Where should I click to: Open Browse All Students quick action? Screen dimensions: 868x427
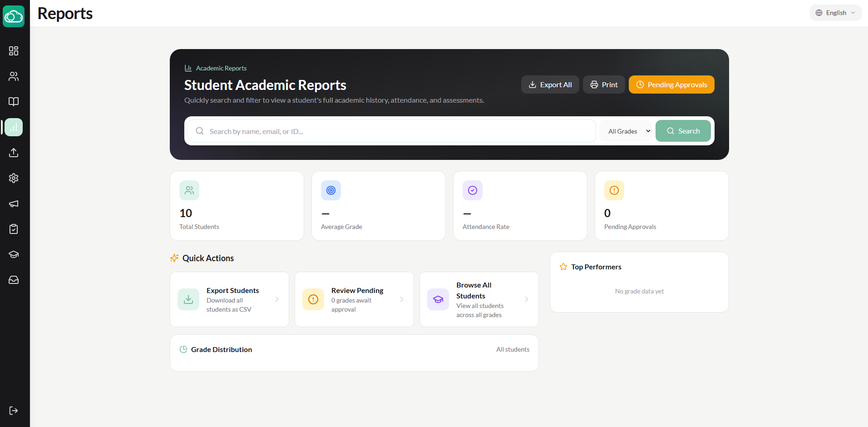[479, 299]
